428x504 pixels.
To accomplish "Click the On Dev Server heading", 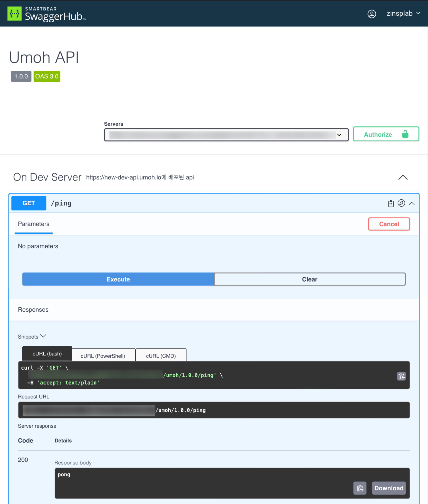I will click(x=47, y=177).
